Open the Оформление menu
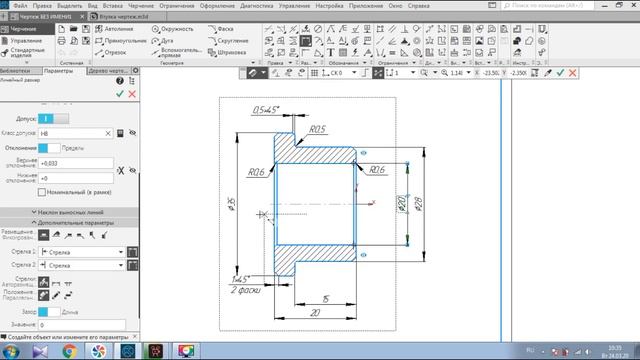The width and height of the screenshot is (640, 360). 217,6
